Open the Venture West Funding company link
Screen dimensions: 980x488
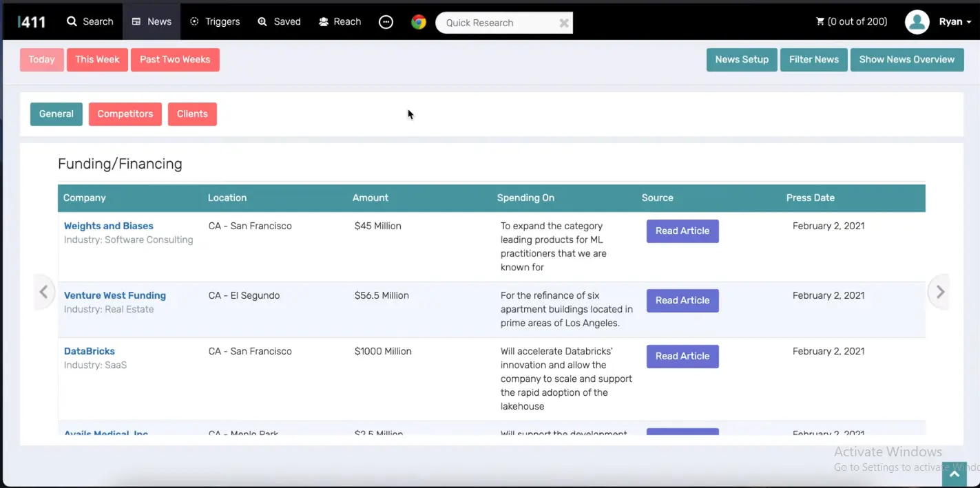tap(115, 295)
